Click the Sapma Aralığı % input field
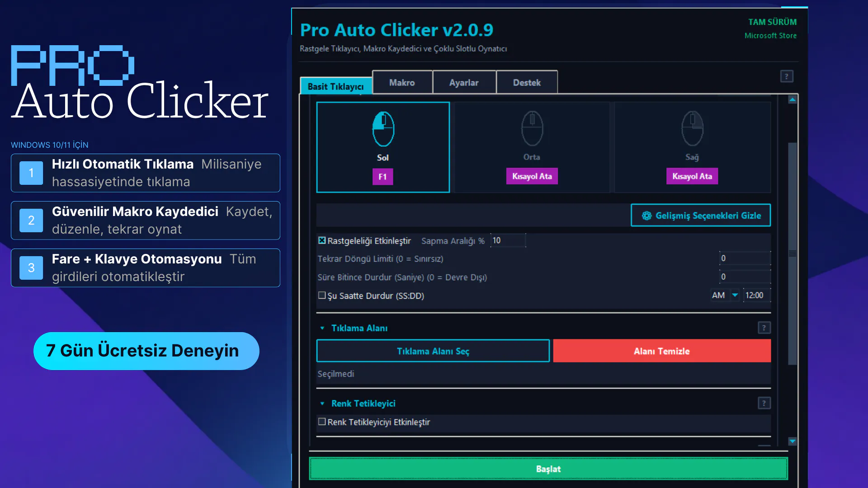This screenshot has width=868, height=488. 508,240
